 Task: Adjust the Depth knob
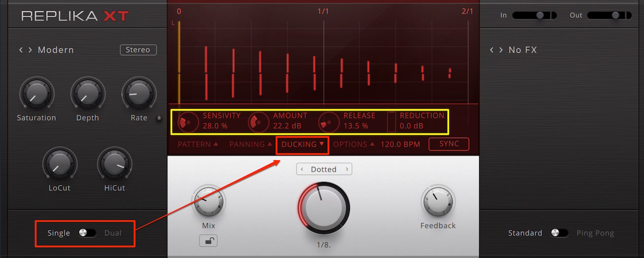pos(88,94)
